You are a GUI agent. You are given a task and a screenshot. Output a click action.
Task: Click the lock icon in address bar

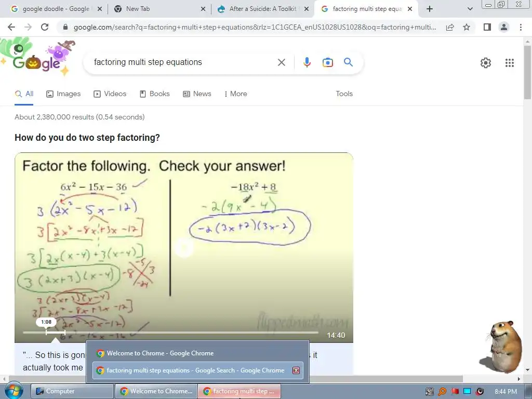[x=65, y=27]
